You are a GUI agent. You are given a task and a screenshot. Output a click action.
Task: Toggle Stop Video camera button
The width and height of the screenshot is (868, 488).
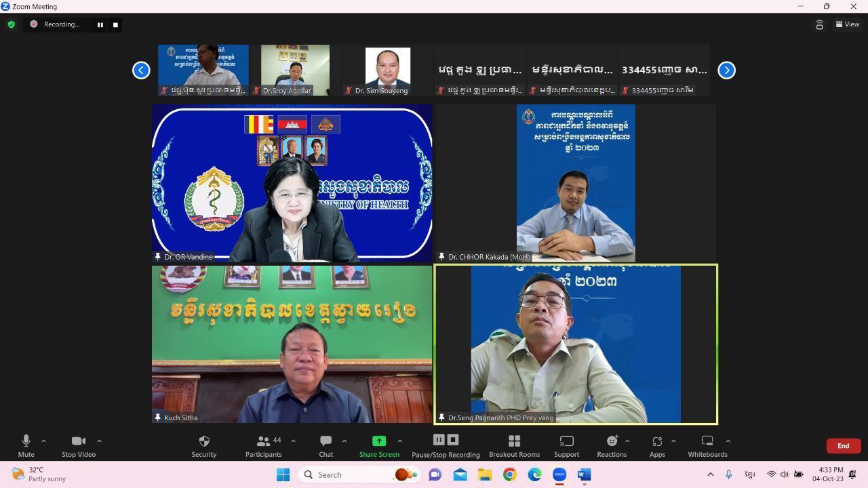point(79,442)
